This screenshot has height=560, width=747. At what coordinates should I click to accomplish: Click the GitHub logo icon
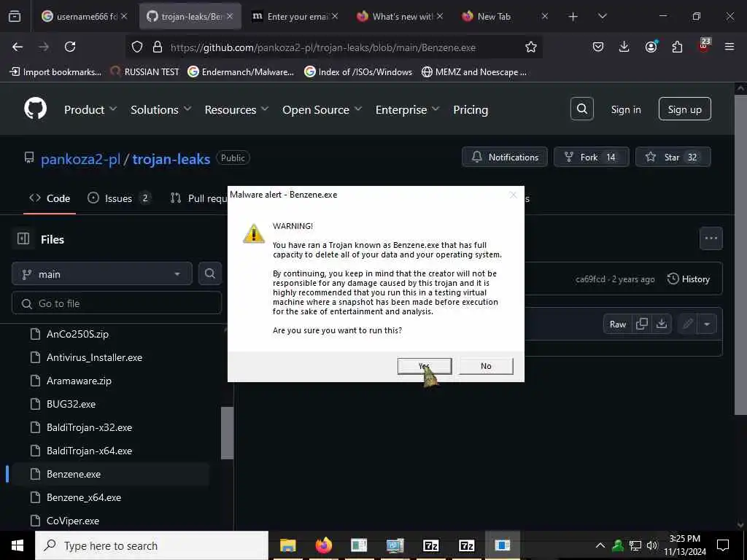coord(35,109)
